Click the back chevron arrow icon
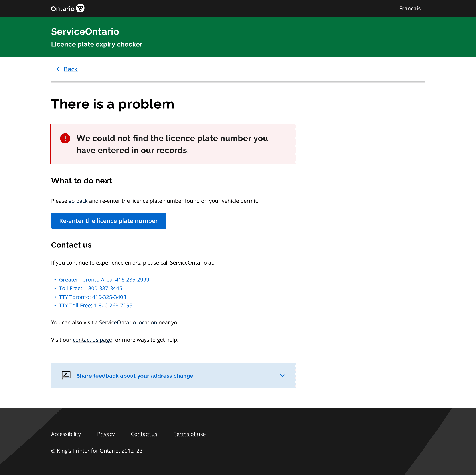Screen dimensions: 476x475 58,69
